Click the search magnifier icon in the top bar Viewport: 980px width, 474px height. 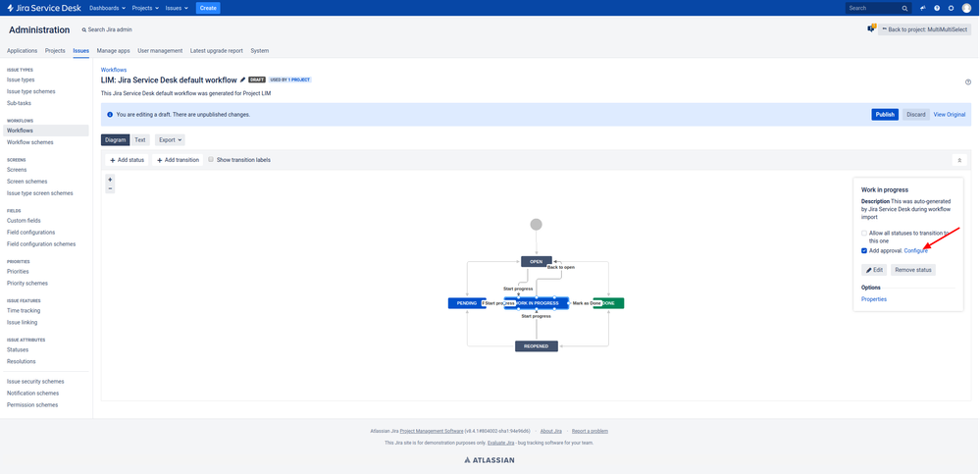pyautogui.click(x=904, y=8)
